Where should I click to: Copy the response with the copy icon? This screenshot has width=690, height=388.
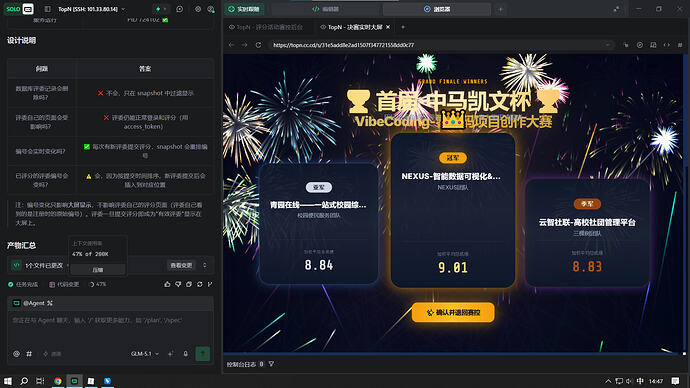[189, 285]
